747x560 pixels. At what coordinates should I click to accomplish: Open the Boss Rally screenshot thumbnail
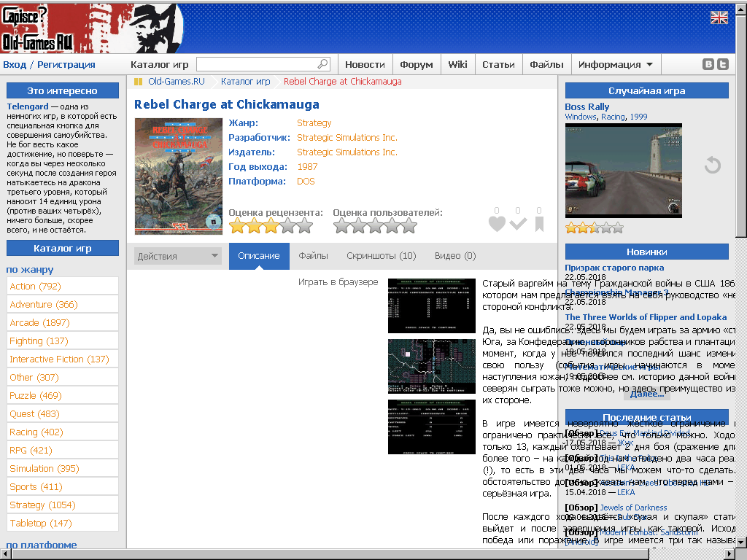coord(624,171)
